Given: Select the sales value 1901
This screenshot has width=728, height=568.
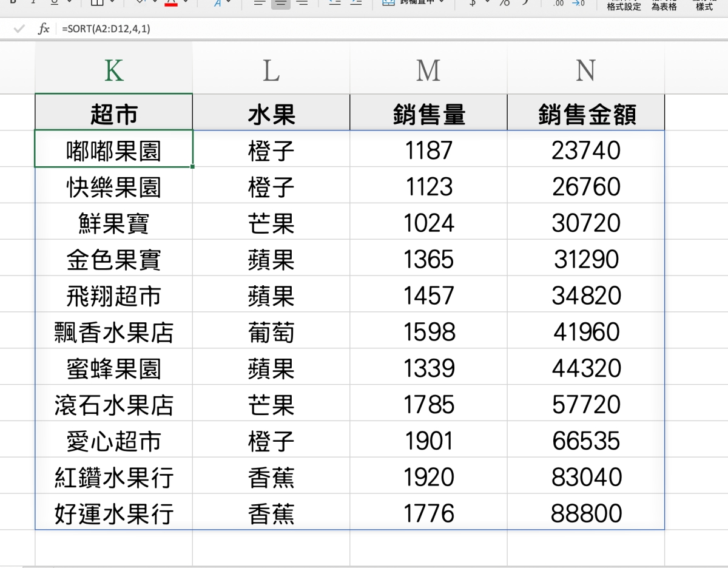Looking at the screenshot, I should [x=428, y=439].
